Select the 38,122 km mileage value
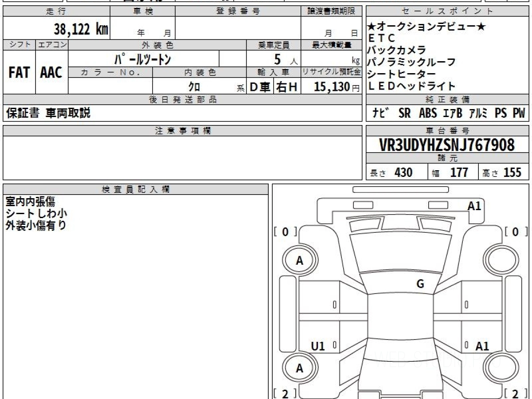Screen dimensions: 532x399 pos(81,29)
